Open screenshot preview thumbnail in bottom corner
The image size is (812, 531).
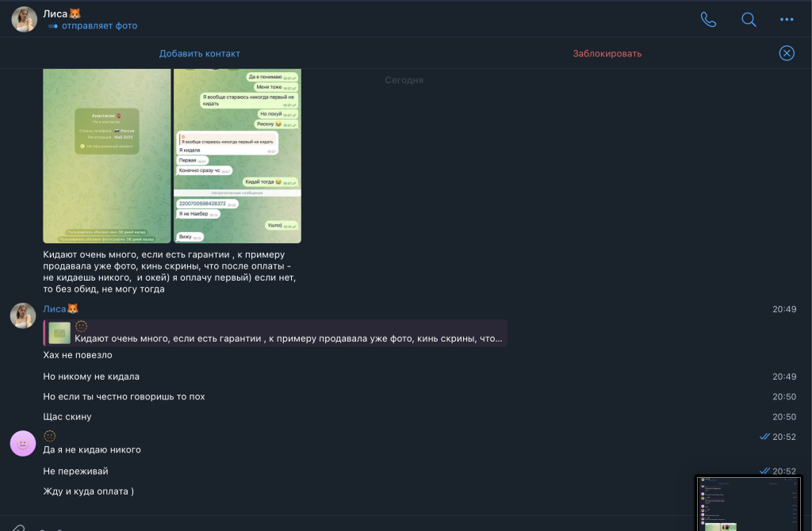749,502
